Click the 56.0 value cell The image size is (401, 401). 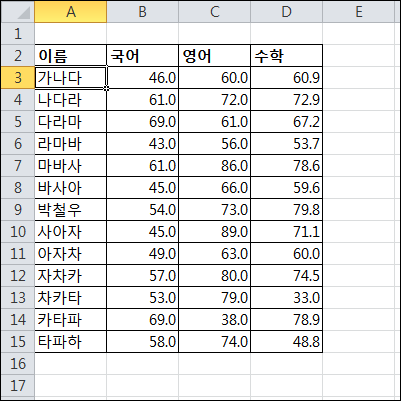(x=215, y=144)
